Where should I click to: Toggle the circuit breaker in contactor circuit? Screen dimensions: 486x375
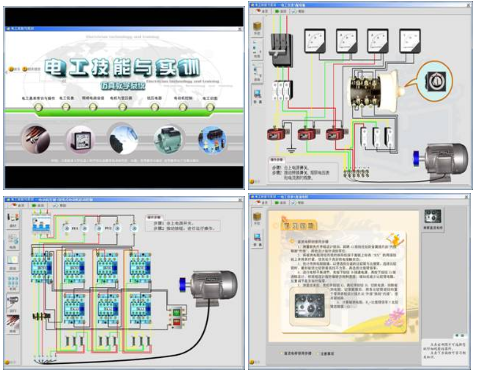[x=42, y=224]
